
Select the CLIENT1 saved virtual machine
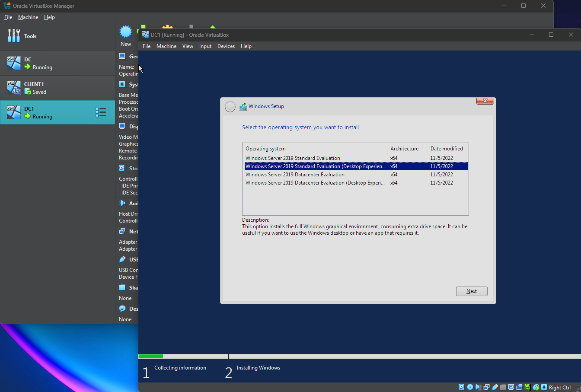pyautogui.click(x=57, y=88)
